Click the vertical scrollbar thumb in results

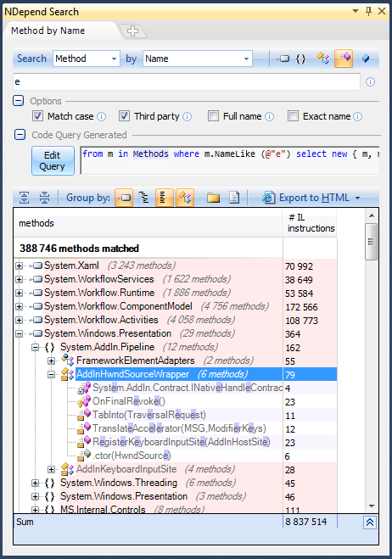click(372, 242)
